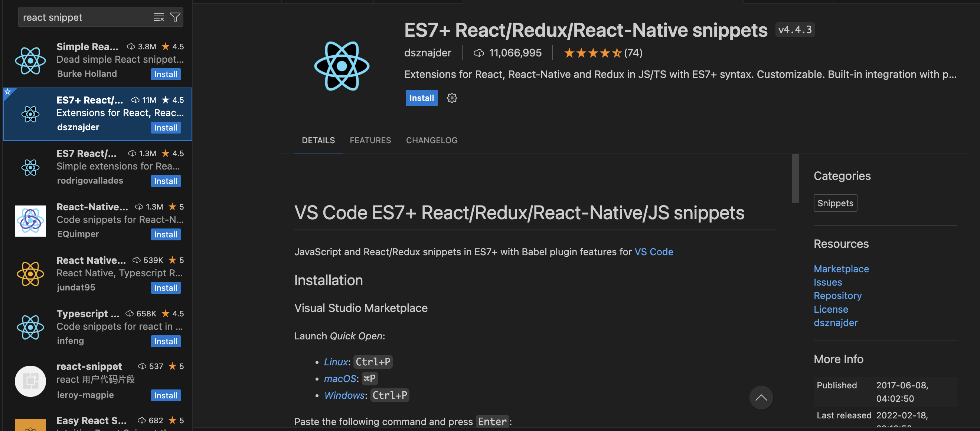Open the CHANGELOG tab
980x431 pixels.
point(431,140)
